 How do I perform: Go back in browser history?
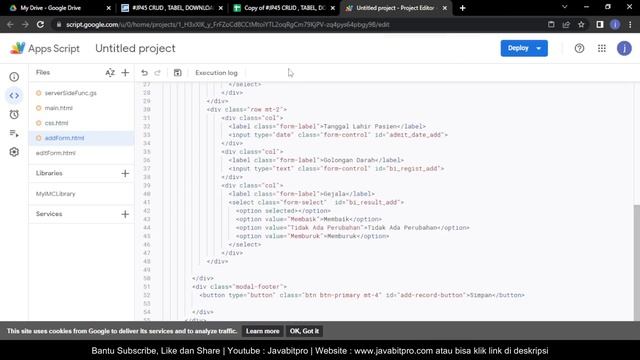tap(10, 24)
